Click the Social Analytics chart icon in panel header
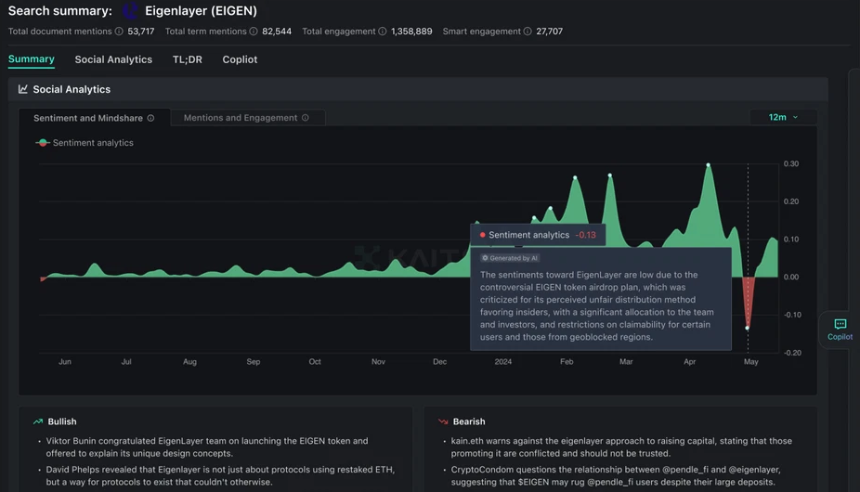Screen dimensions: 860x492 click(x=23, y=89)
